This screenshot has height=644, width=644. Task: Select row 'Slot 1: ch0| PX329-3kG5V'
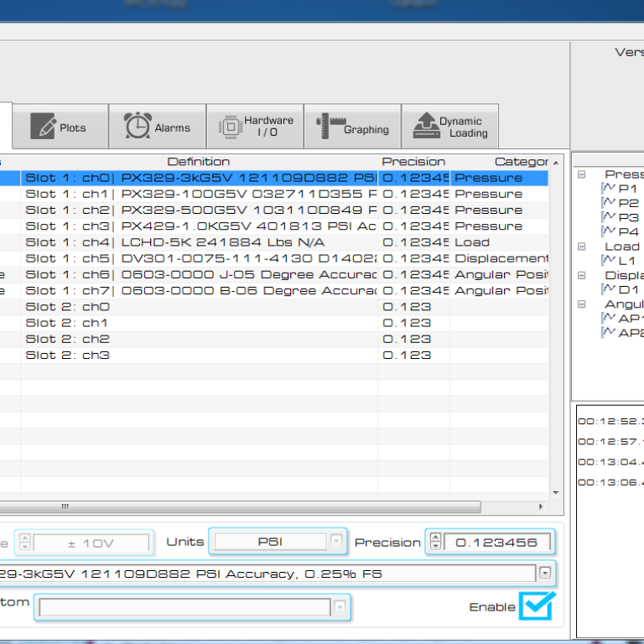pos(274,178)
